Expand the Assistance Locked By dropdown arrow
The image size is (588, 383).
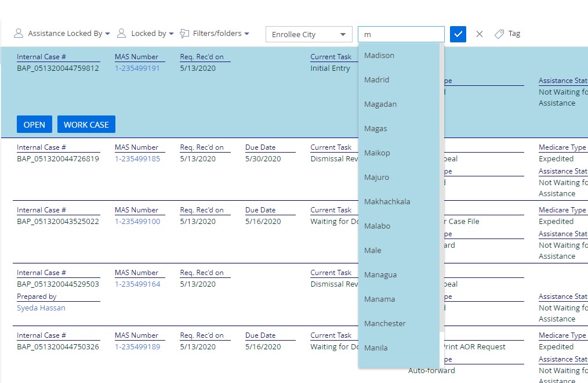108,34
